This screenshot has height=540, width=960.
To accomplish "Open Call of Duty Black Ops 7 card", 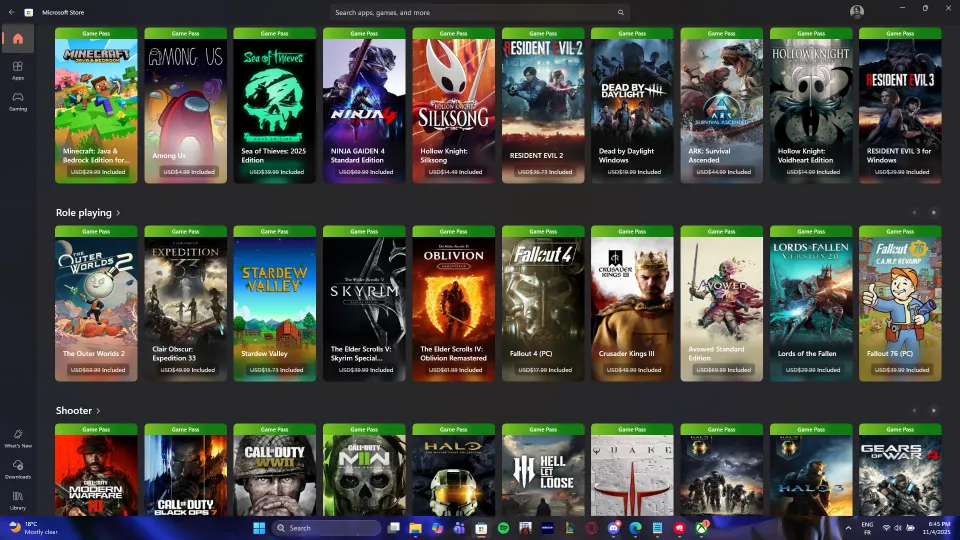I will (x=186, y=470).
